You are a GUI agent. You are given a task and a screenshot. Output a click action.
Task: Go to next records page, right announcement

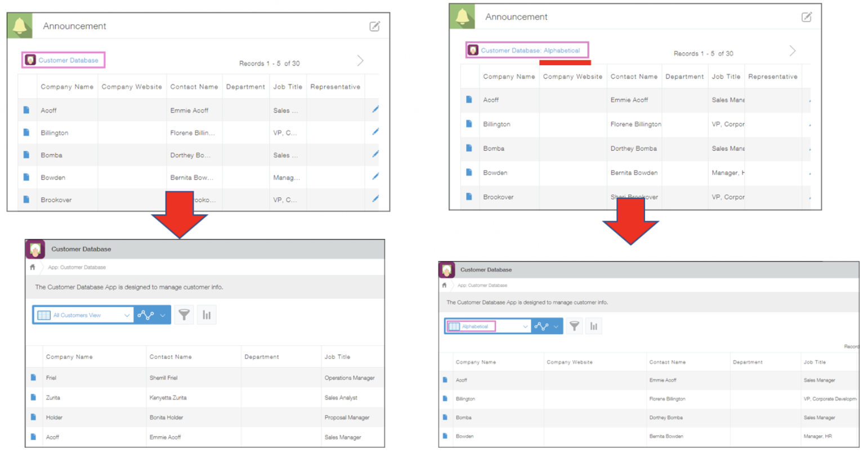(x=792, y=51)
